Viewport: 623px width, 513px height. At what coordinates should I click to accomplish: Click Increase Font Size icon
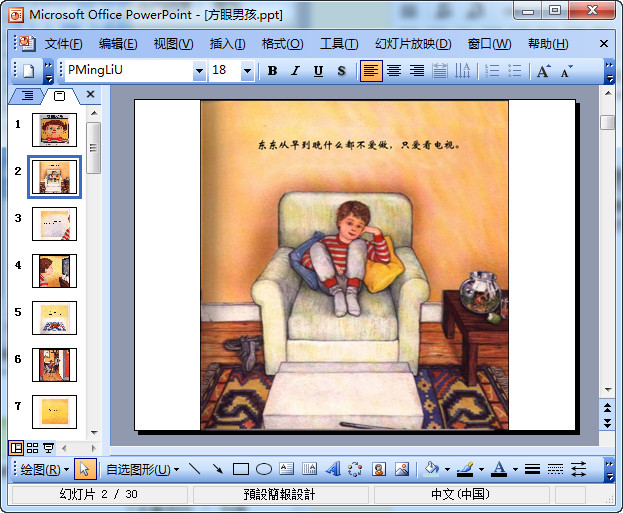click(544, 71)
